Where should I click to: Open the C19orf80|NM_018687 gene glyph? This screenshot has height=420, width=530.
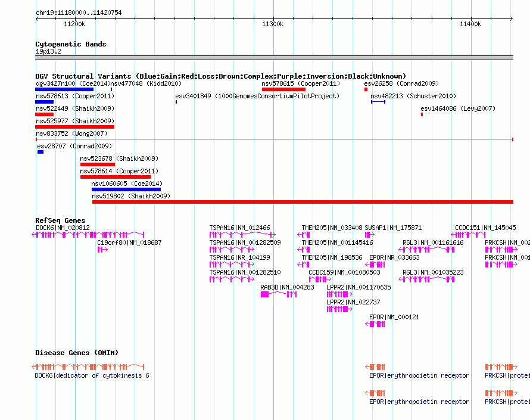tap(103, 250)
